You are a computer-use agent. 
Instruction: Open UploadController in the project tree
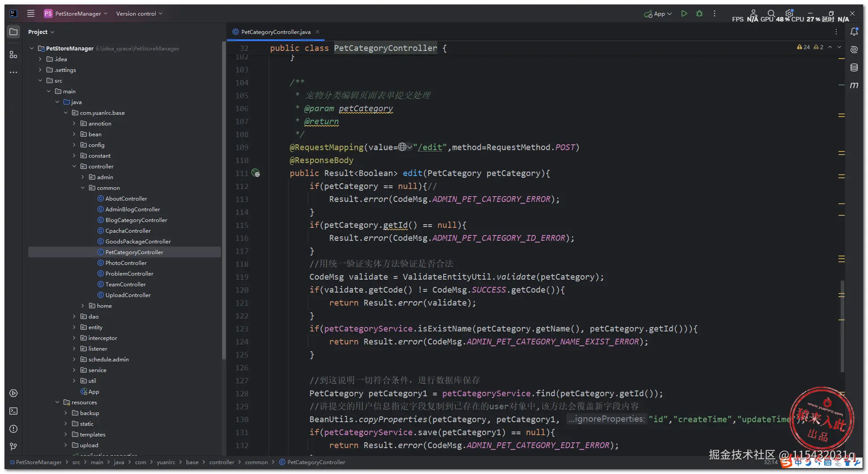click(128, 295)
